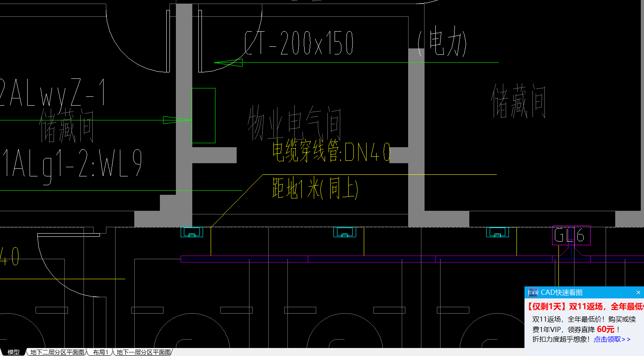Click the CAD快速看图 popup title text
644x356 pixels.
click(562, 292)
